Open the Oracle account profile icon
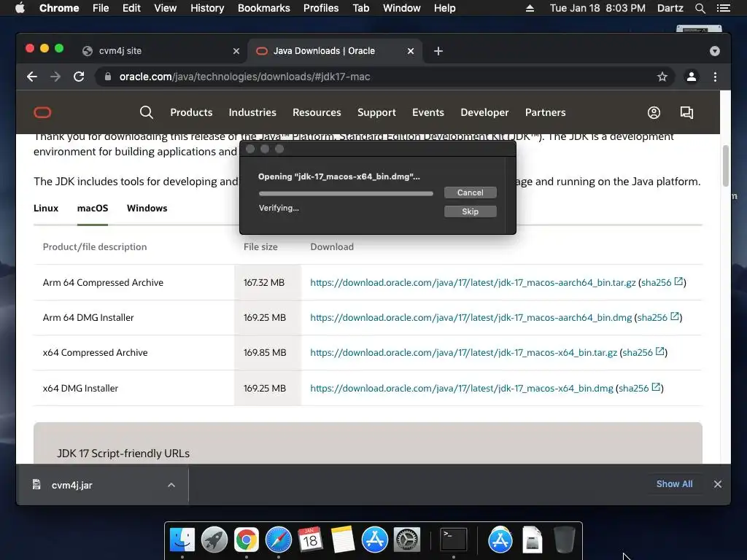Viewport: 747px width, 560px height. coord(654,112)
